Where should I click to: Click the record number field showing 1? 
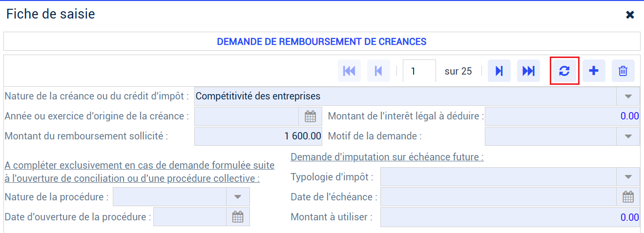[x=419, y=71]
